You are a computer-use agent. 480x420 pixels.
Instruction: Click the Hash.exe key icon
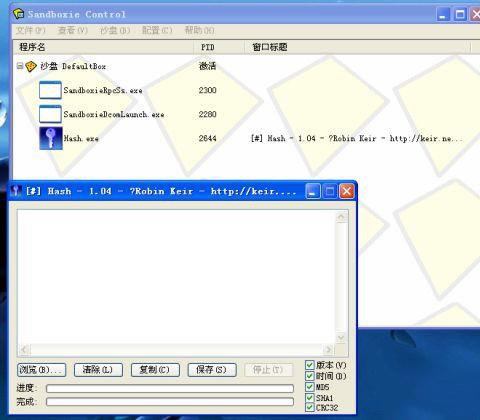[x=51, y=138]
